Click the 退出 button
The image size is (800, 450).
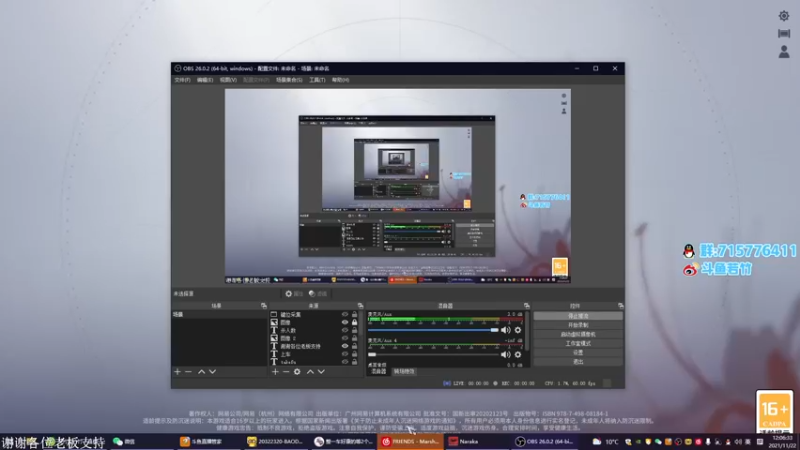tap(578, 362)
